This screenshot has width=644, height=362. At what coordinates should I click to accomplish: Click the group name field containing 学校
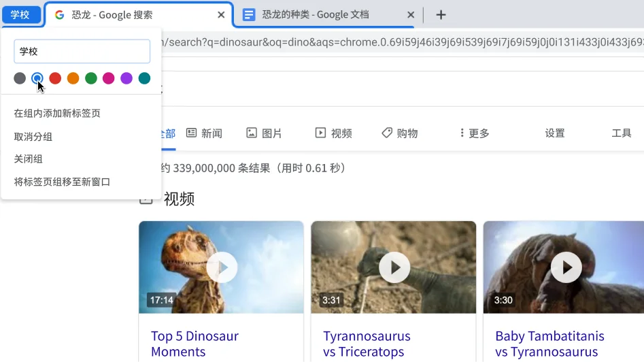click(82, 52)
